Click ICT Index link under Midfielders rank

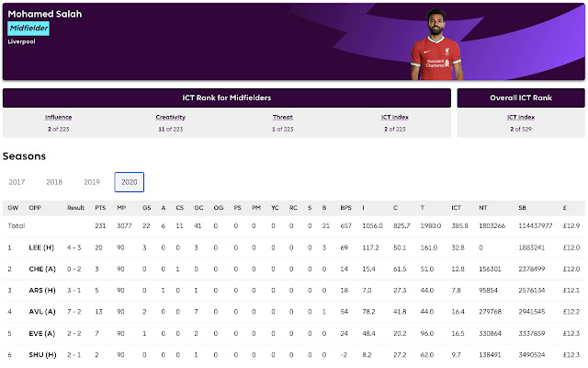pos(394,117)
